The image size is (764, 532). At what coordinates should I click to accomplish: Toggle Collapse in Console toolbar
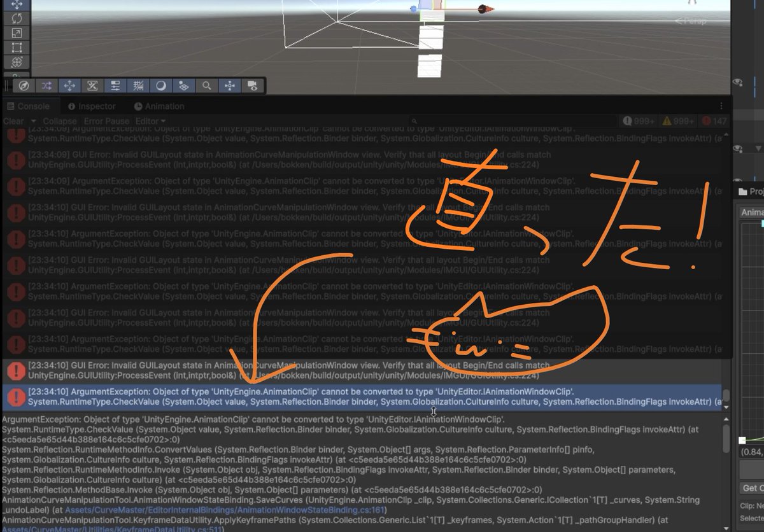[x=59, y=121]
